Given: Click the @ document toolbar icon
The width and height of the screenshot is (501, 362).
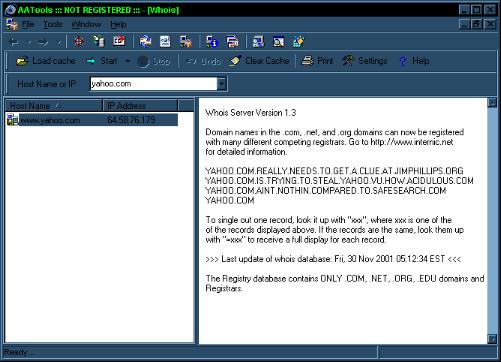Looking at the screenshot, I should (165, 42).
